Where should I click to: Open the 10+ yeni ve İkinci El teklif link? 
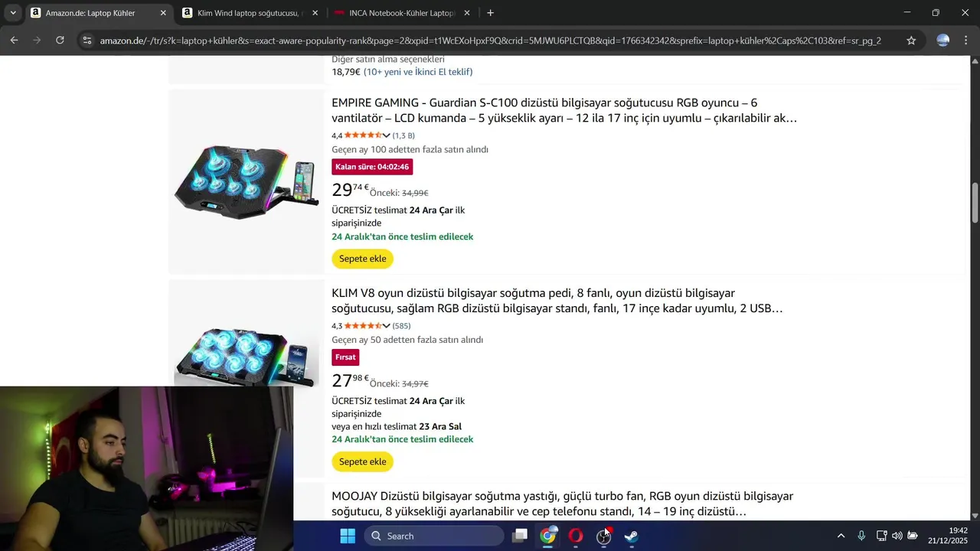[x=418, y=72]
